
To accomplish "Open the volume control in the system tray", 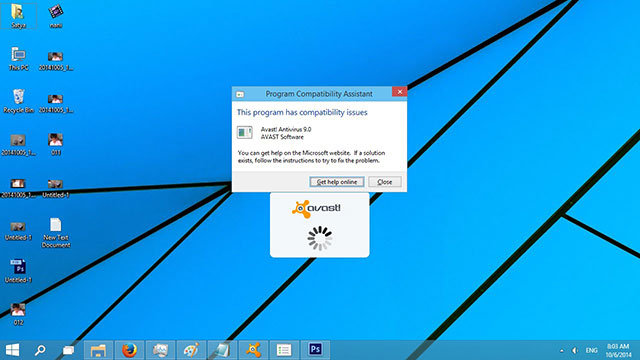I will click(x=575, y=351).
